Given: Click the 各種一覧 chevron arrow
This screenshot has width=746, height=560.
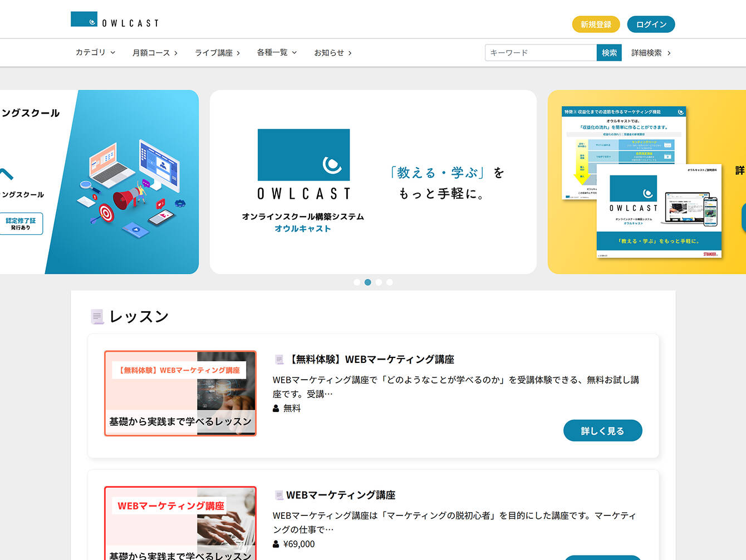Looking at the screenshot, I should pos(295,52).
